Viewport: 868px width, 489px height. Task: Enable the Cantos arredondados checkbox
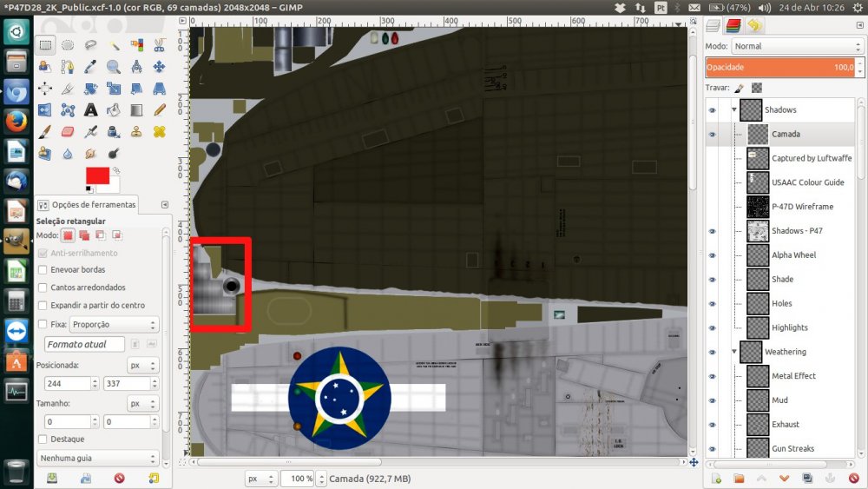43,287
